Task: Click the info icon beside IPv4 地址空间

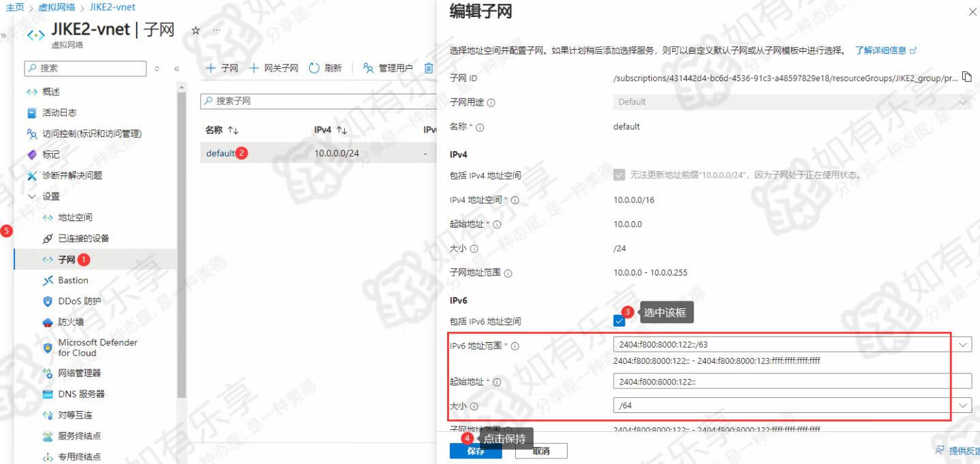Action: (x=514, y=201)
